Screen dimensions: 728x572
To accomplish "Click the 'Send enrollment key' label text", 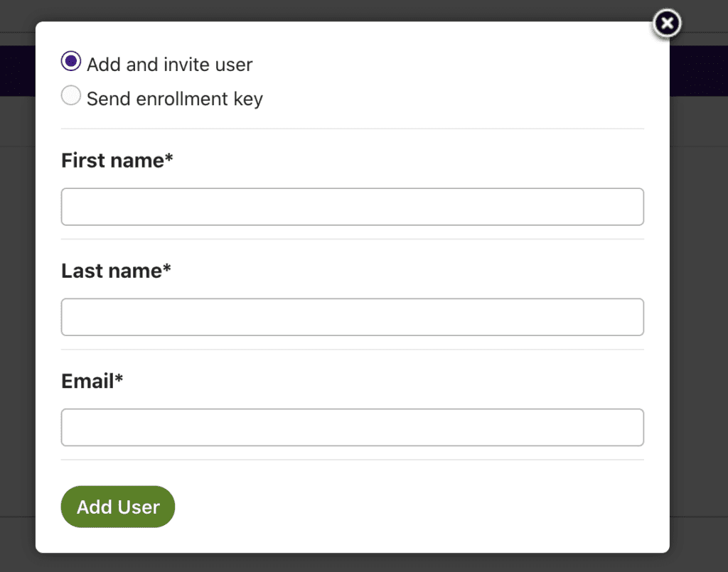I will (174, 98).
